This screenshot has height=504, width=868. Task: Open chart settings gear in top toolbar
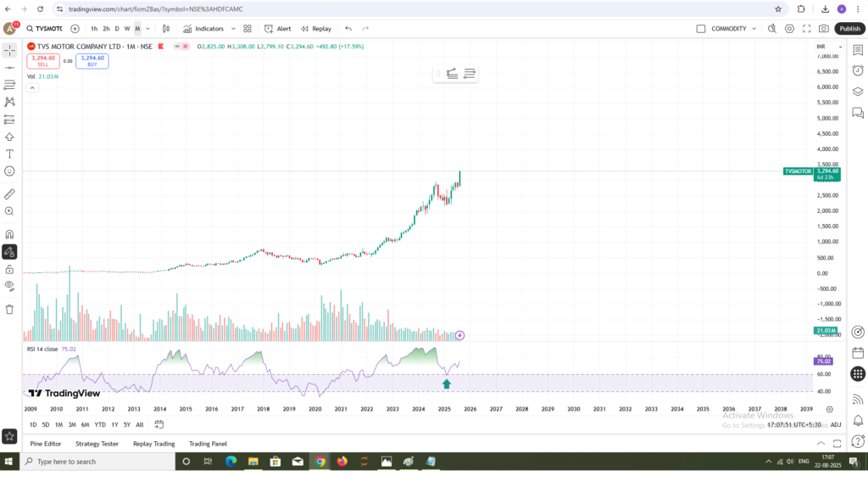tap(789, 29)
